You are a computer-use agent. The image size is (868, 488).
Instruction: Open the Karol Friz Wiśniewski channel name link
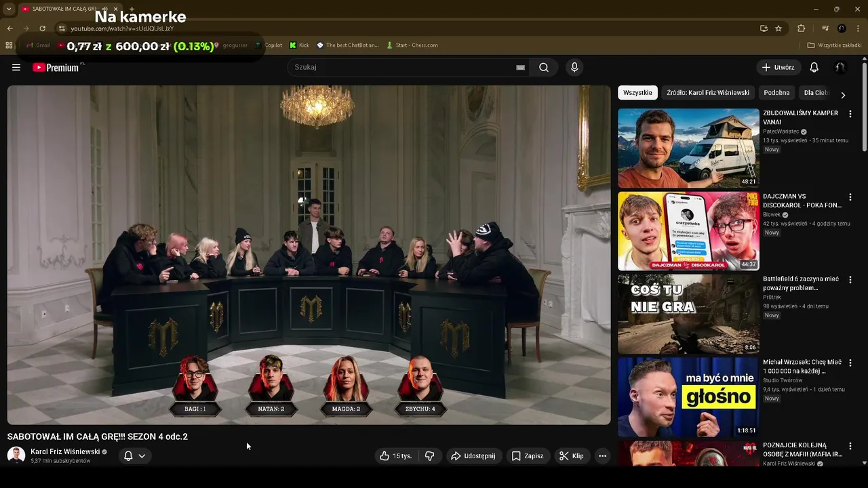click(x=65, y=451)
